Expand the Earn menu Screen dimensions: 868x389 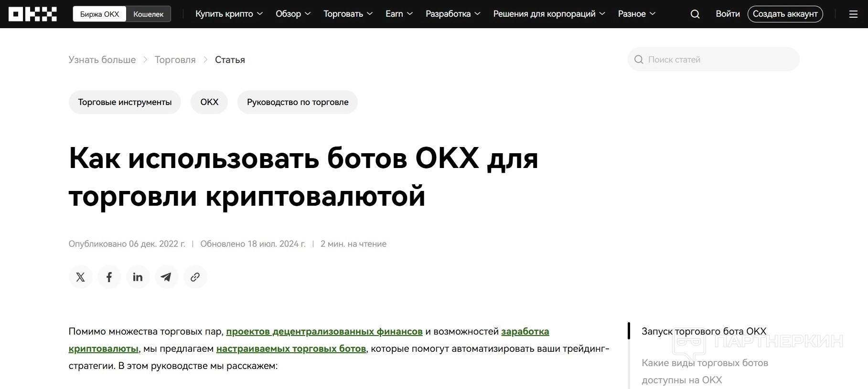399,14
